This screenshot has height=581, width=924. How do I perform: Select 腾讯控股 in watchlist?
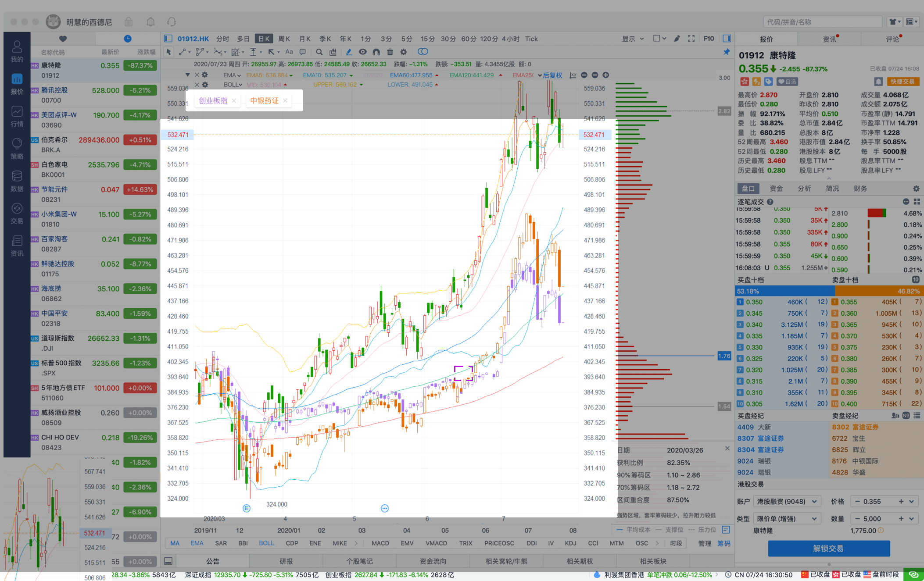click(95, 95)
